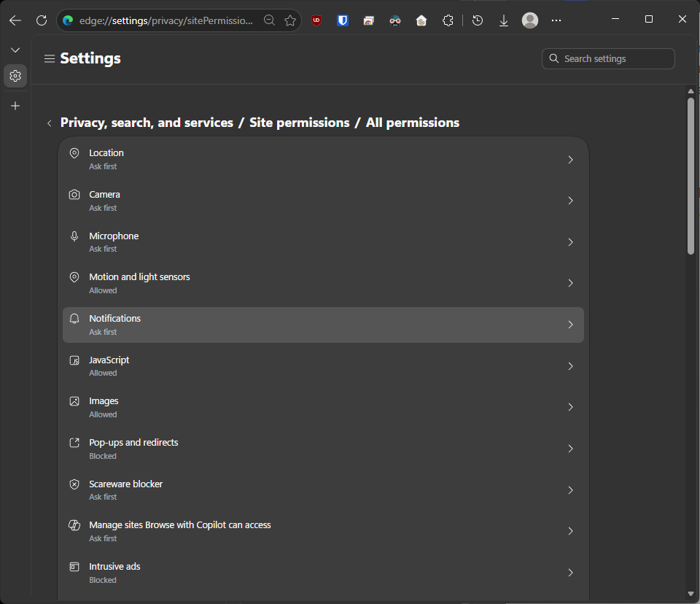Screen dimensions: 700x604
Task: Expand Location permission chevron
Action: (570, 160)
